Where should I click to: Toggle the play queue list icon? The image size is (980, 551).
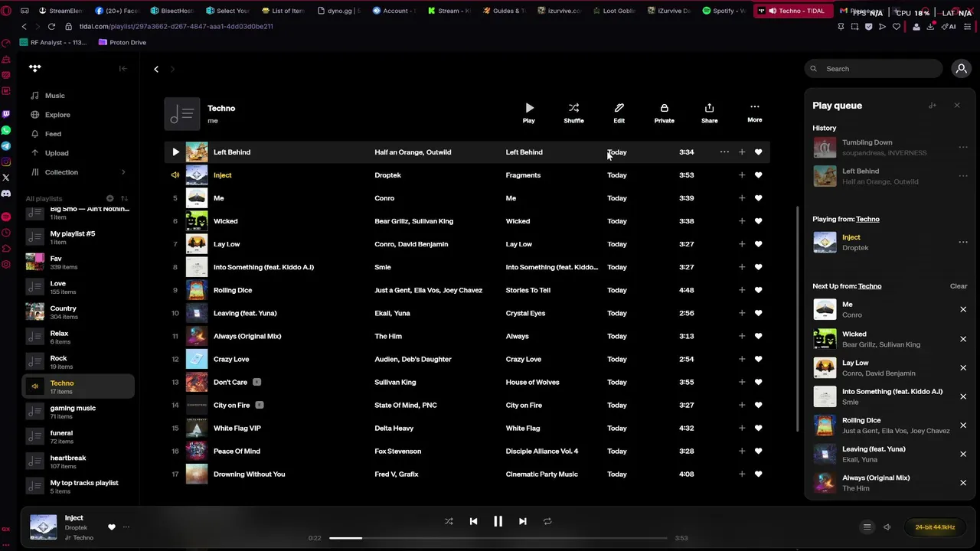(867, 527)
